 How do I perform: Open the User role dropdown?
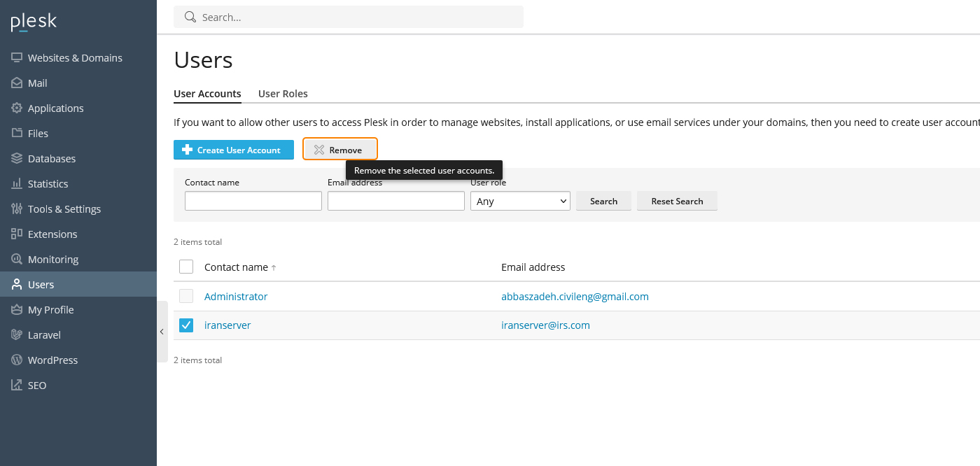520,202
